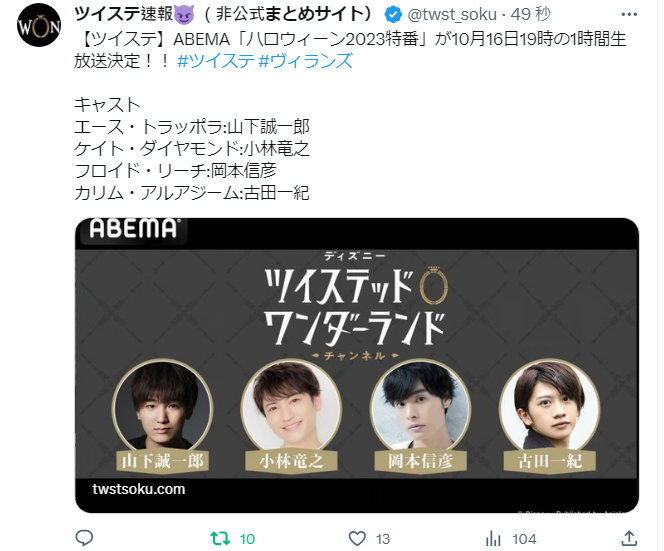
Task: Click 小林竜之 portrait in the image
Action: coord(291,407)
